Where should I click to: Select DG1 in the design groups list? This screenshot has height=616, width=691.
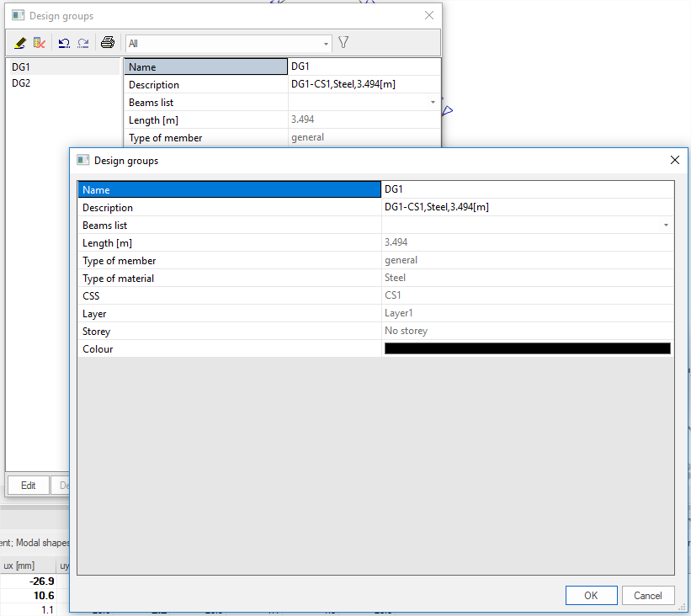click(21, 66)
